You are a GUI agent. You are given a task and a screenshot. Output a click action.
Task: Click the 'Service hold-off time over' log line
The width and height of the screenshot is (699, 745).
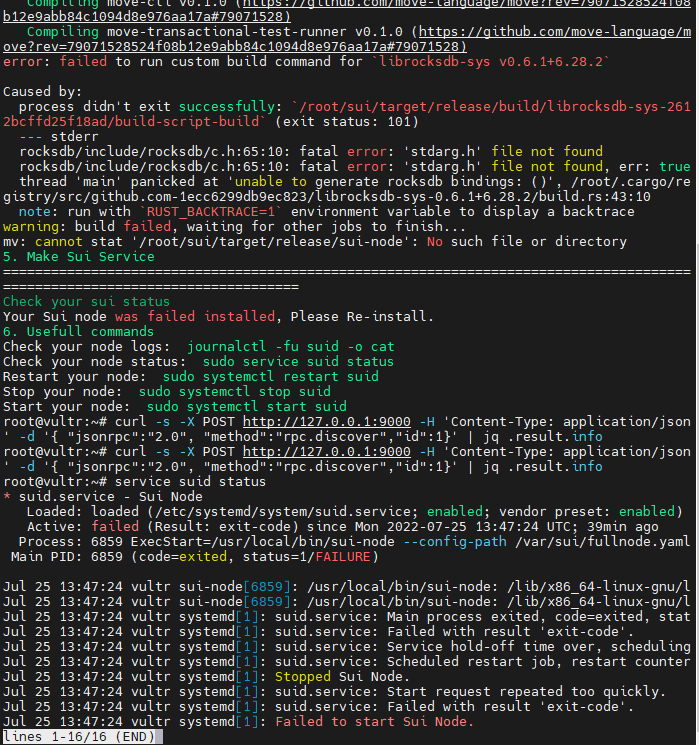(346, 647)
